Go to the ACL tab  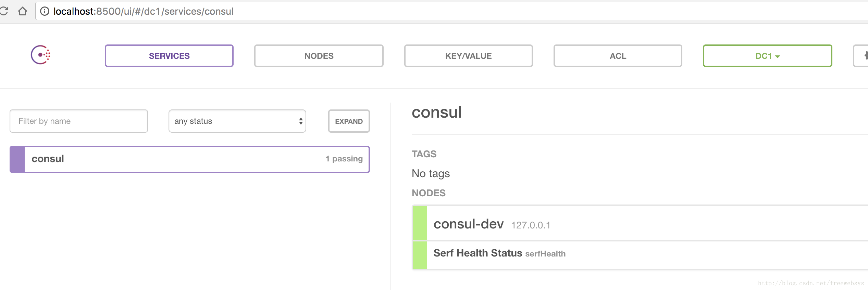(x=618, y=56)
